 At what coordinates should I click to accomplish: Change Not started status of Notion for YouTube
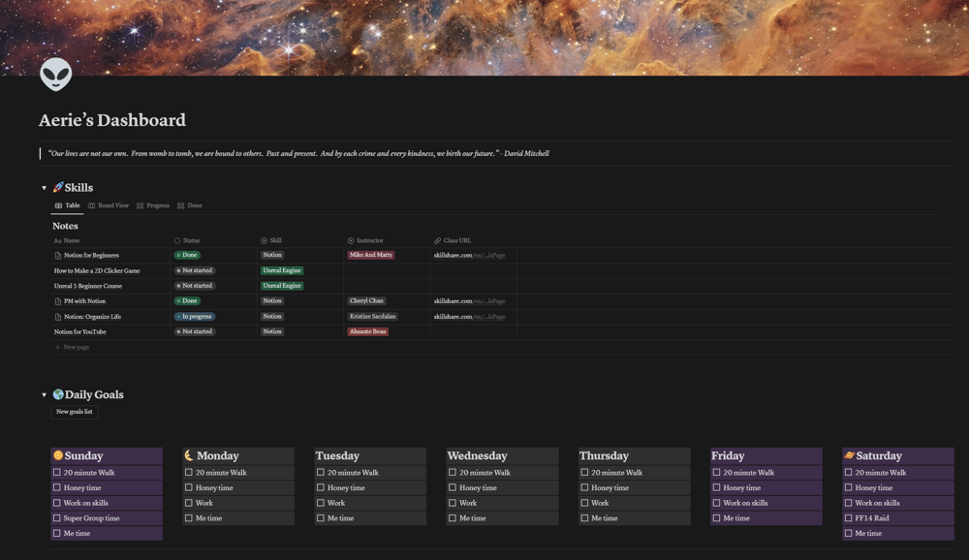point(195,332)
